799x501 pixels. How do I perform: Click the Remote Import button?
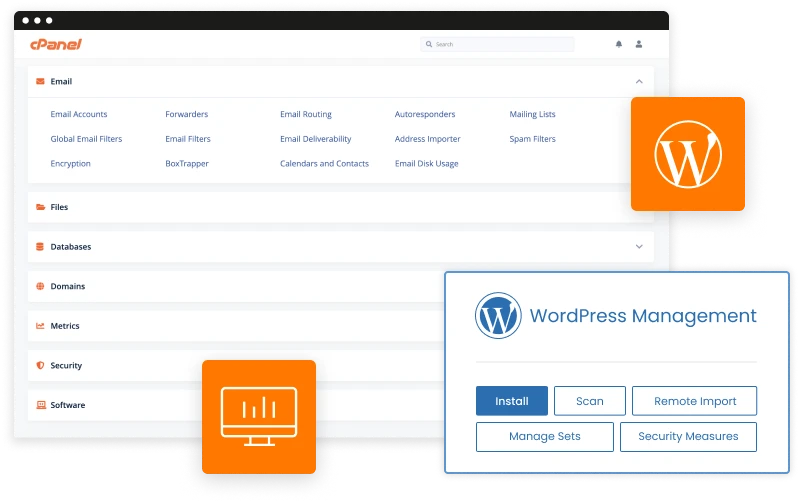pyautogui.click(x=695, y=401)
